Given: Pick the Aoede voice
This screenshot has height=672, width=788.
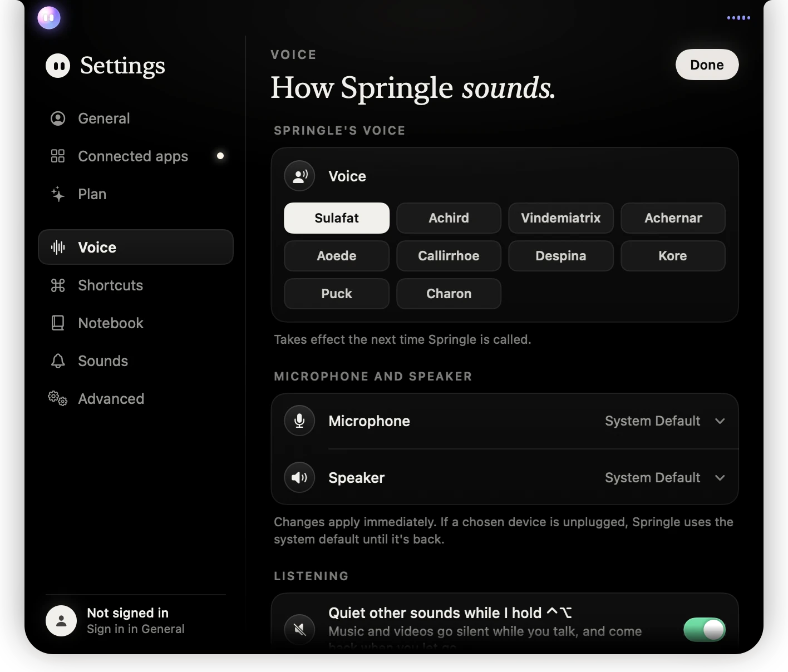Looking at the screenshot, I should point(337,256).
